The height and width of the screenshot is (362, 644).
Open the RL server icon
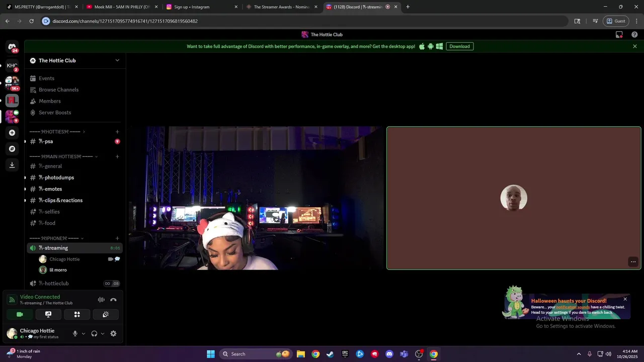[12, 100]
